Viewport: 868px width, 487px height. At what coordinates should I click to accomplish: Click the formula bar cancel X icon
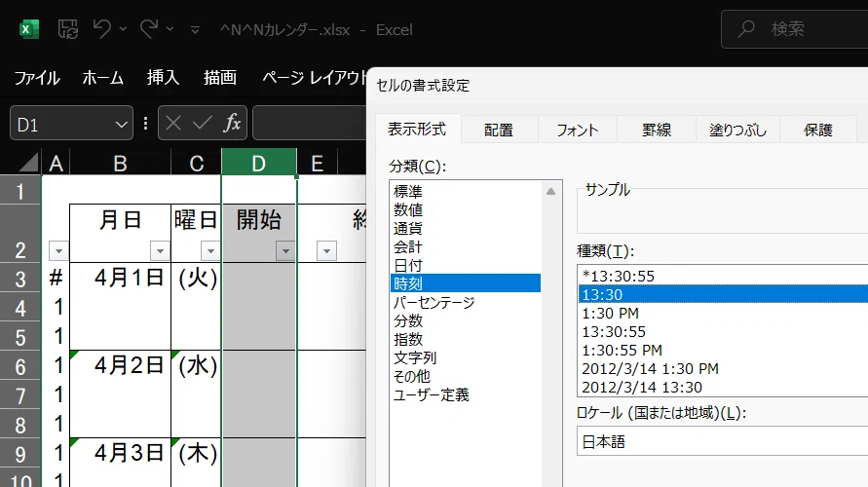(173, 124)
